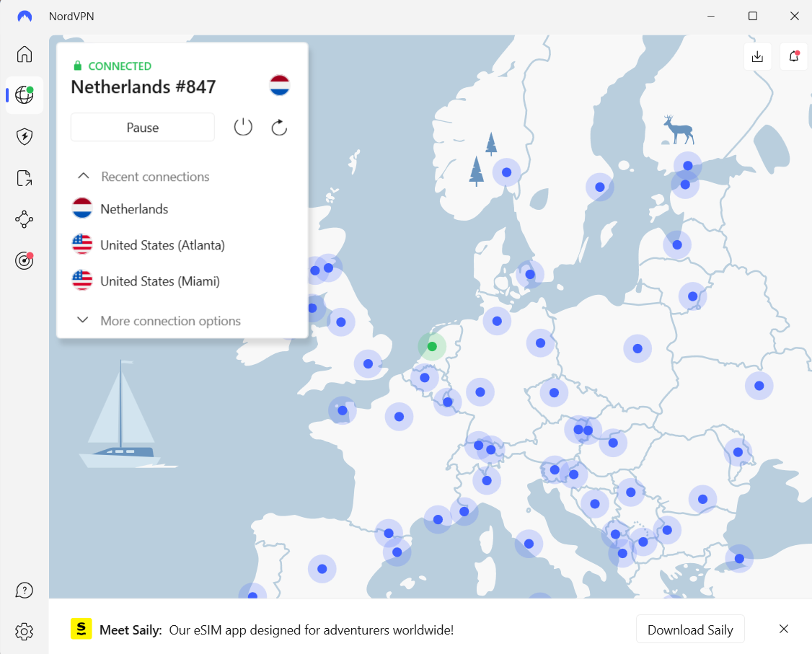Click the CONNECTED status label
The image size is (812, 654).
coord(120,66)
